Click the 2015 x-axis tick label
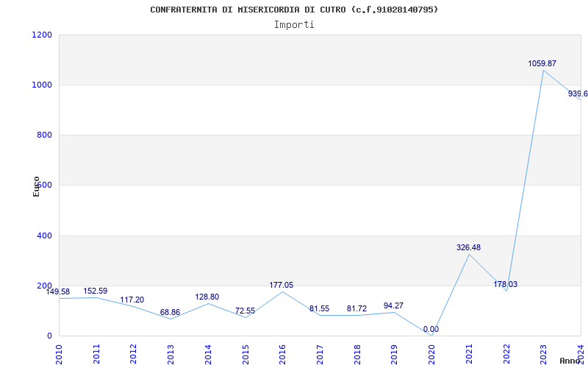 [x=245, y=355]
